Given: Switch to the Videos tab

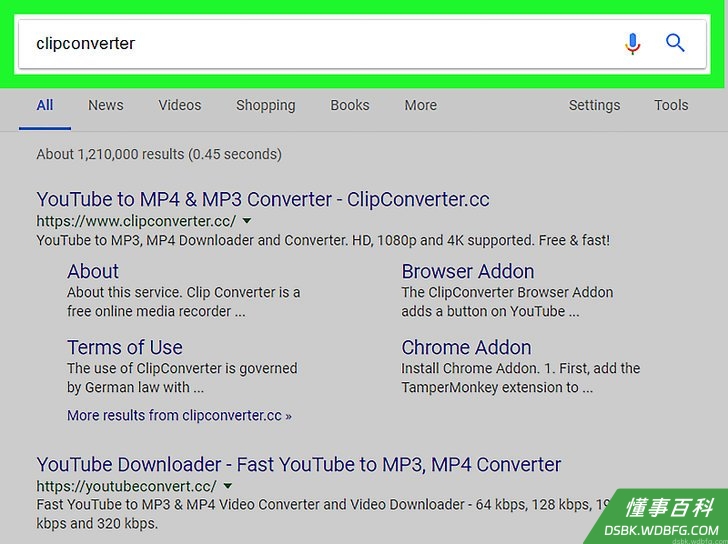Looking at the screenshot, I should [180, 105].
